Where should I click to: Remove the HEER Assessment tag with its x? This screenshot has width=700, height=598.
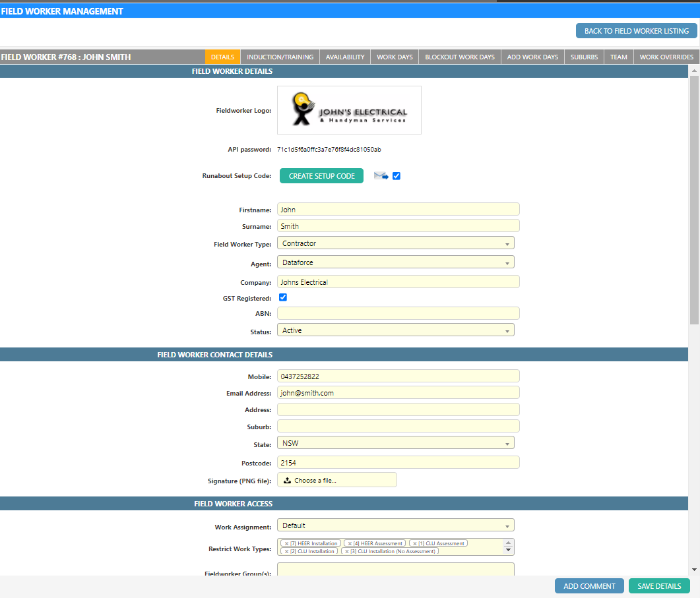pyautogui.click(x=349, y=543)
